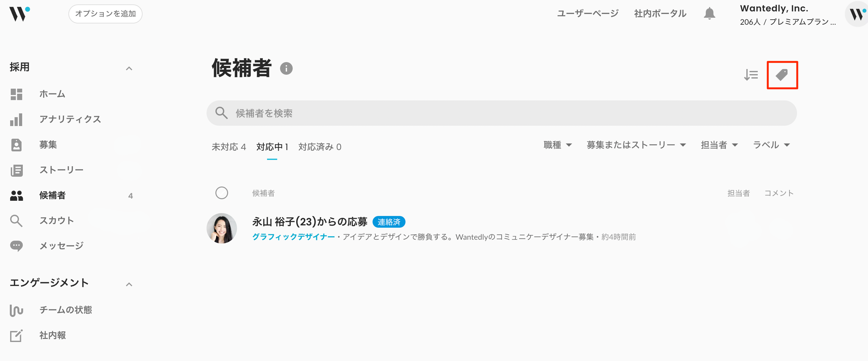Click the 候補者を検索 search field
This screenshot has width=868, height=361.
point(501,113)
